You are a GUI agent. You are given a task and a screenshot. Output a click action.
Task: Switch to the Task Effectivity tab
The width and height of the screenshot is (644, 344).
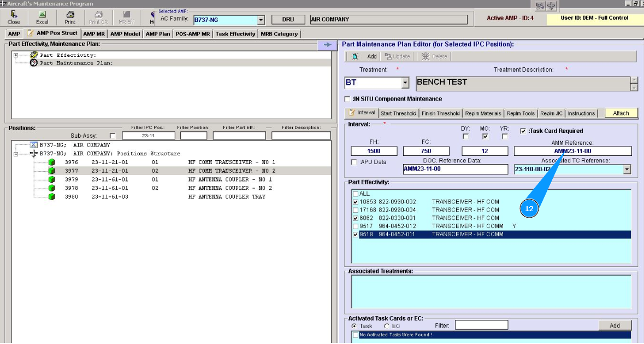[x=235, y=34]
